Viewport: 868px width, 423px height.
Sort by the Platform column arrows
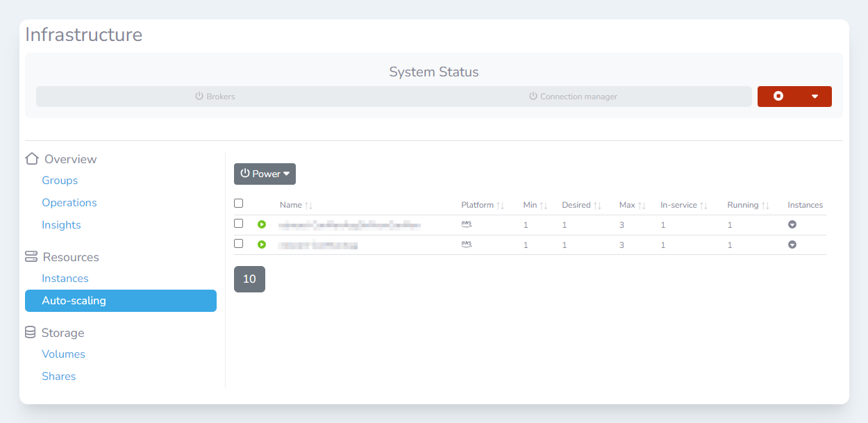coord(500,206)
